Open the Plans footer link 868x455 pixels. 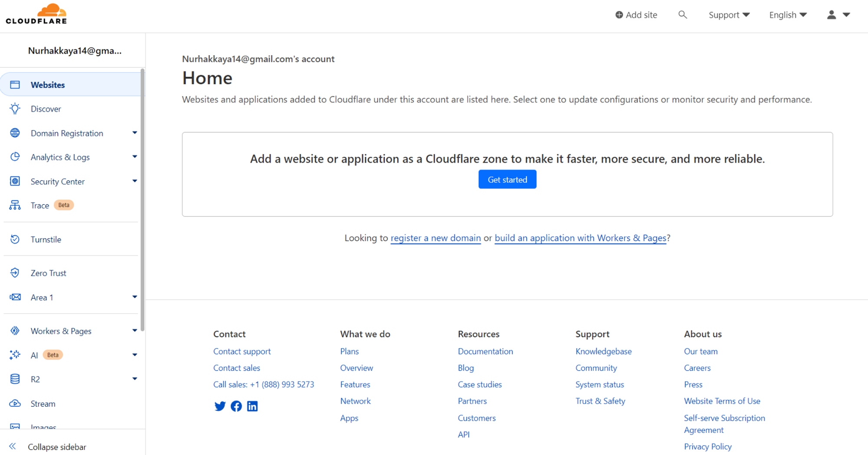click(349, 351)
